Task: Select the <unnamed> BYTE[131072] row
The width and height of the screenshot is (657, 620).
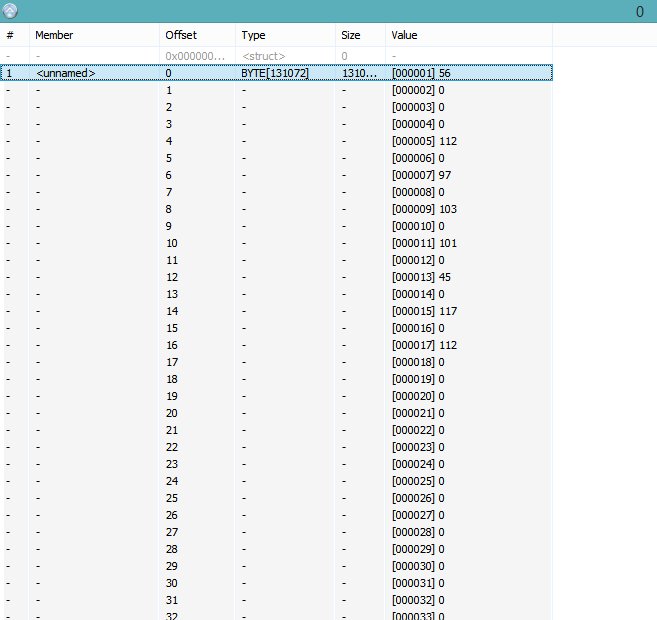Action: [x=66, y=73]
